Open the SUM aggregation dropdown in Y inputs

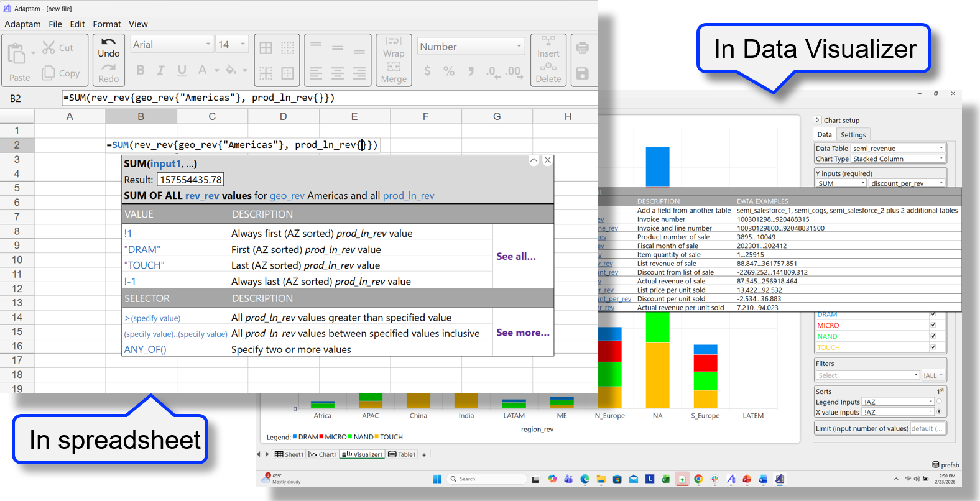841,183
